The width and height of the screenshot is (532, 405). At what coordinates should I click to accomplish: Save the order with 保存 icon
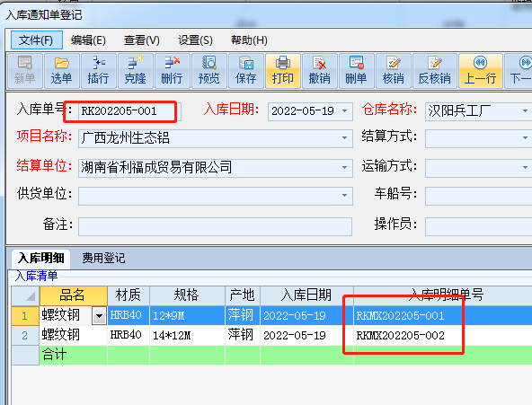pyautogui.click(x=246, y=71)
